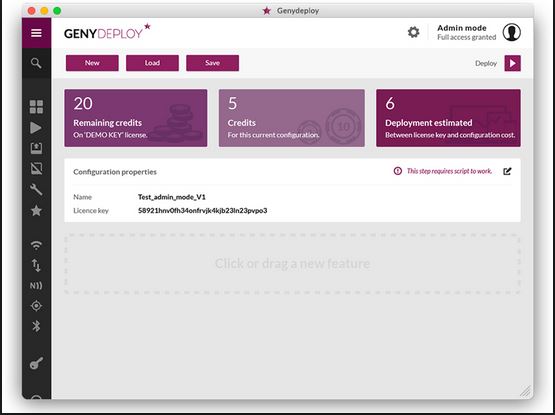Click the window resize grip in corner
The image size is (555, 415).
526,391
